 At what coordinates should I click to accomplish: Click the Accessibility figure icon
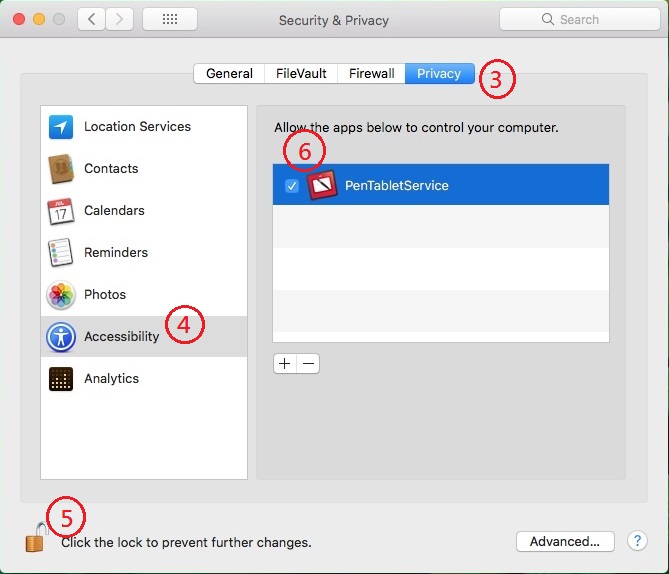[x=61, y=337]
